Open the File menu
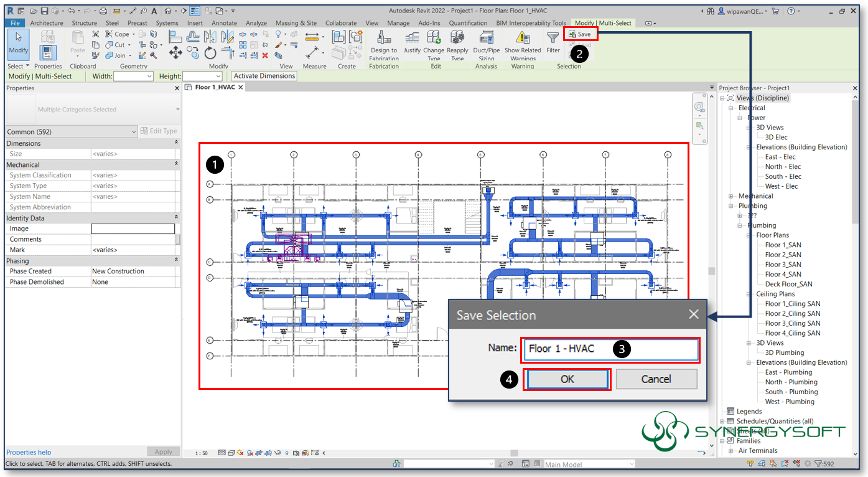This screenshot has width=868, height=477. pos(16,22)
